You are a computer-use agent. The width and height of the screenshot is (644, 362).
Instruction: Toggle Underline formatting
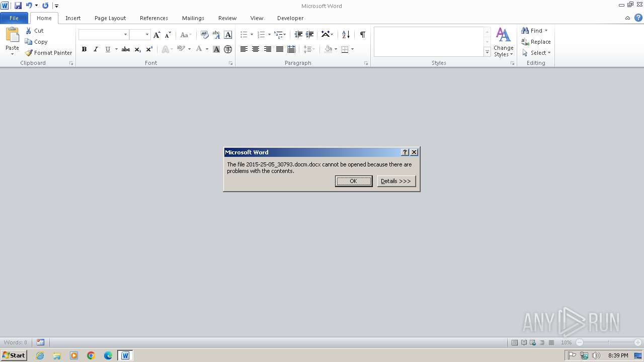coord(107,49)
